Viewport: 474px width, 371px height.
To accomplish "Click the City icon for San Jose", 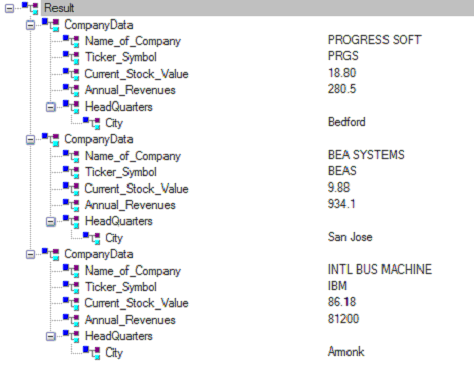I will coord(92,238).
